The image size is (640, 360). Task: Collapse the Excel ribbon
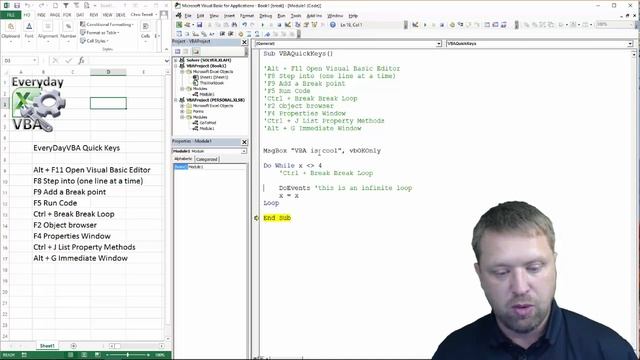click(x=166, y=49)
